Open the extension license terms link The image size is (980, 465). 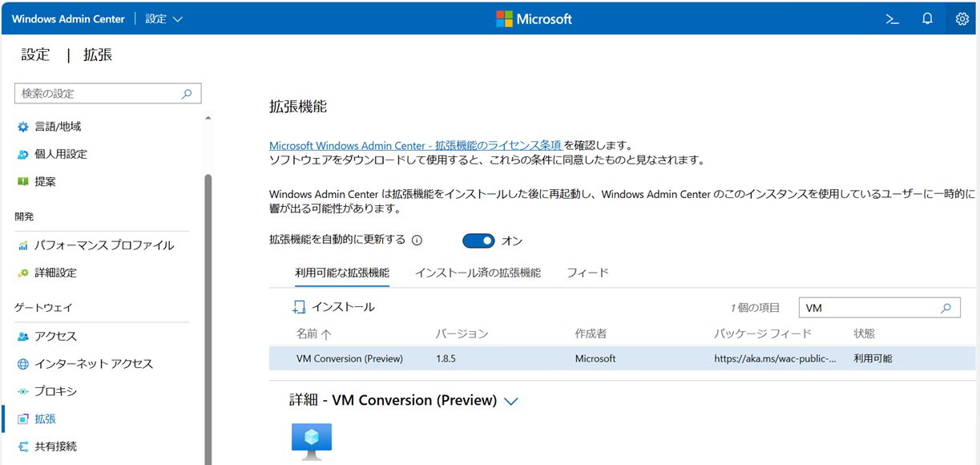[x=415, y=146]
